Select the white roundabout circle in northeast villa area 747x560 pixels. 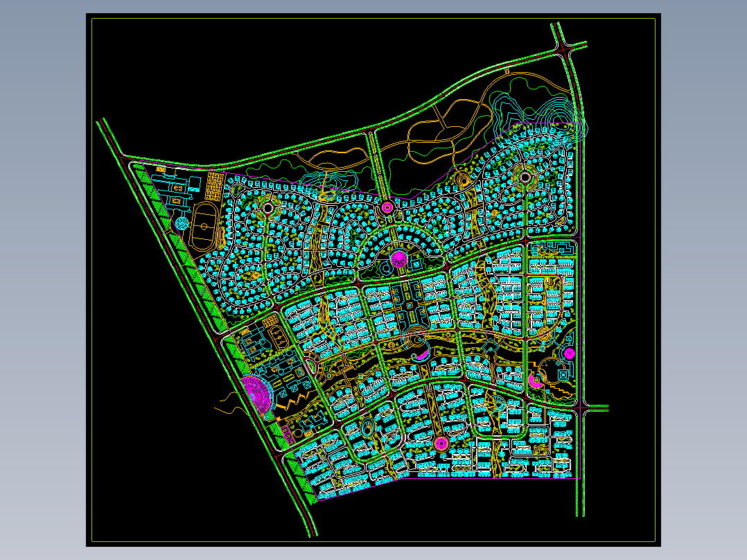pos(525,177)
